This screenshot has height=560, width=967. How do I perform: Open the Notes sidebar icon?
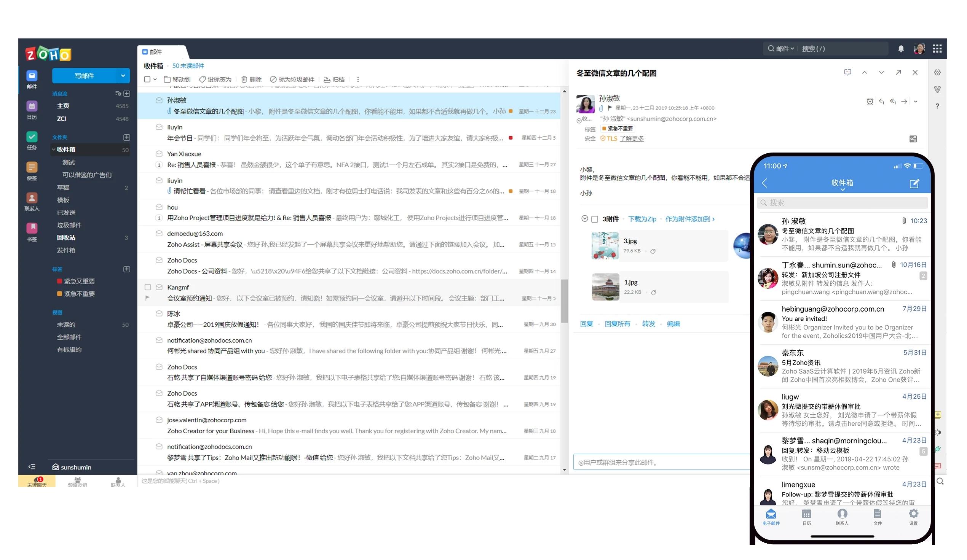(x=32, y=168)
